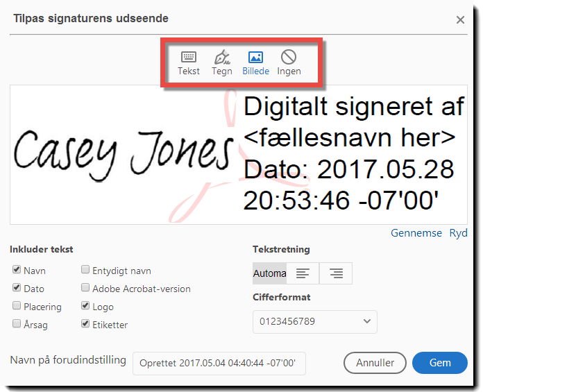Tick the Adobe Acrobat-version checkbox

tap(85, 287)
